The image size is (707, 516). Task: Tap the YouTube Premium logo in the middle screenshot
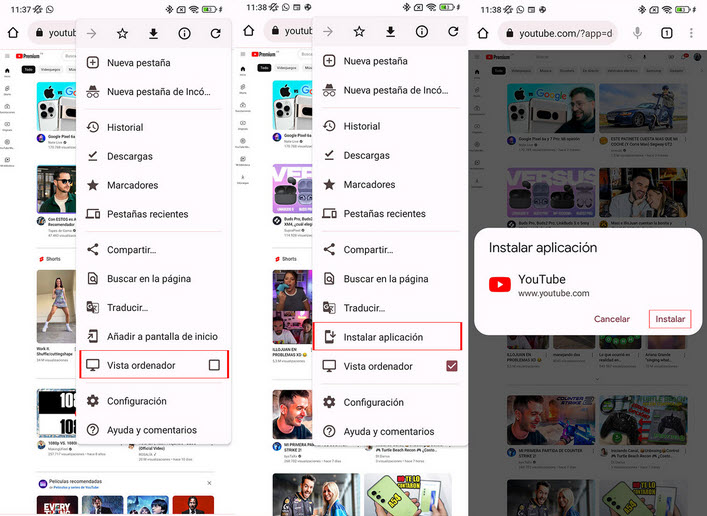coord(264,54)
